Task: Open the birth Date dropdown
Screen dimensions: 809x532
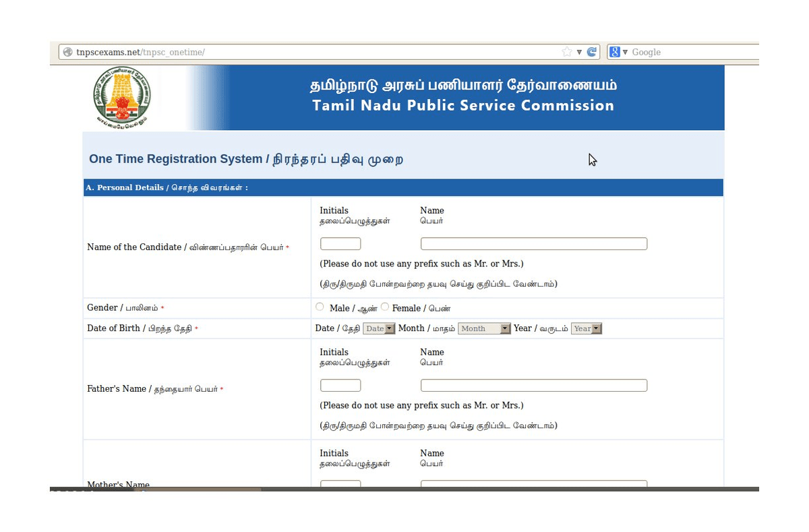Action: tap(378, 328)
